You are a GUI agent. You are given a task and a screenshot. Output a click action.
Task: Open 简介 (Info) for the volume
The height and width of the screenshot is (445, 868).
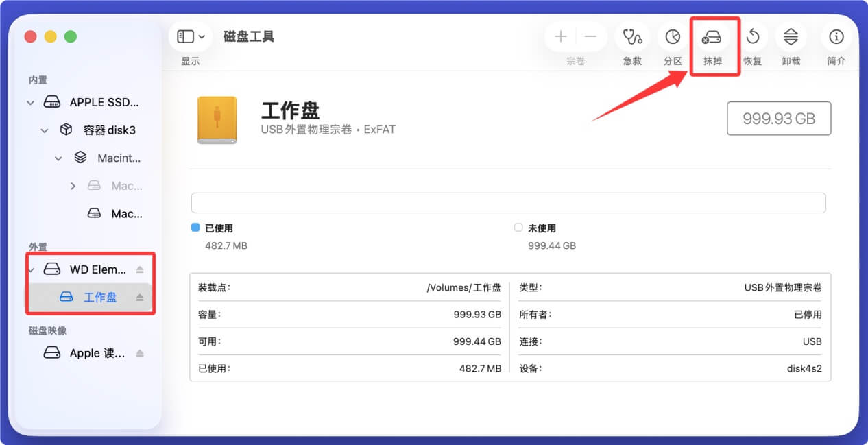(836, 37)
